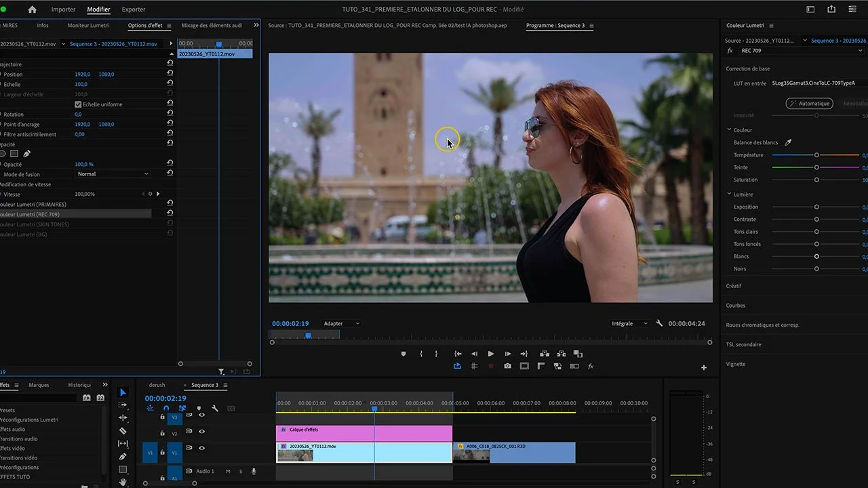Toggle the Echelle uniforme checkbox

(78, 104)
